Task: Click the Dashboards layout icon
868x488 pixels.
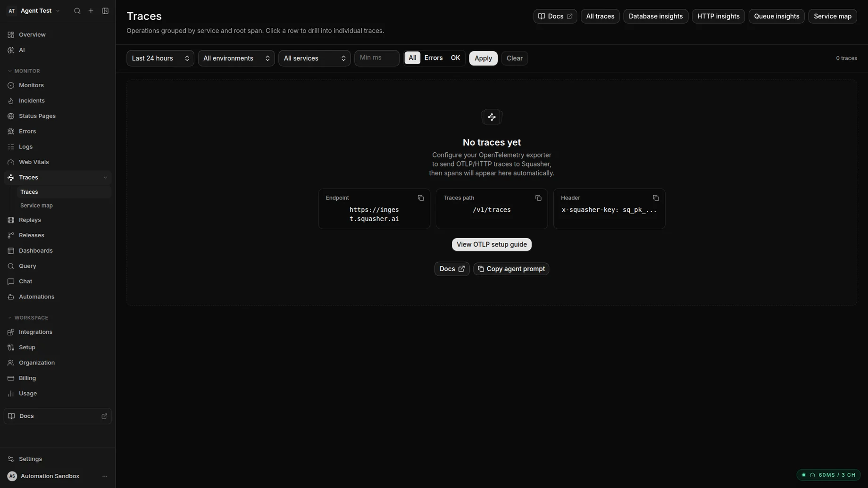Action: 11,251
